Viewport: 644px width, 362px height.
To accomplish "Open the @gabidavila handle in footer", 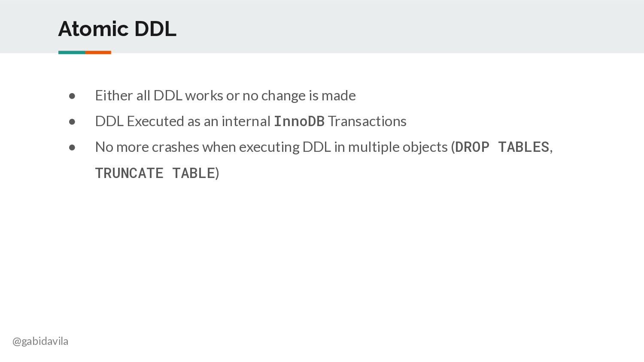I will 40,341.
